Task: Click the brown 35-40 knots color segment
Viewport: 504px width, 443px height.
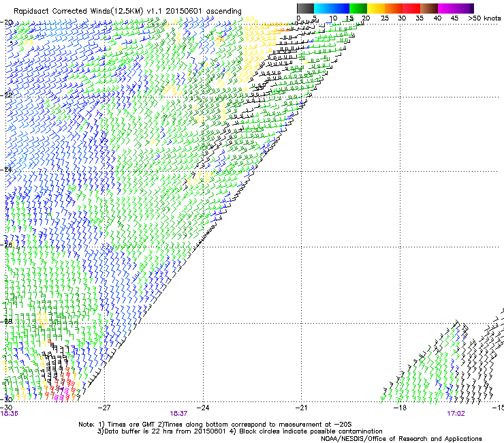Action: coord(429,8)
